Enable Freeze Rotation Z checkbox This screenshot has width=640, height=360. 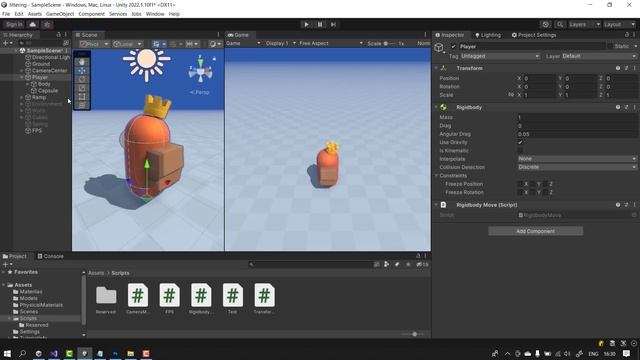545,192
